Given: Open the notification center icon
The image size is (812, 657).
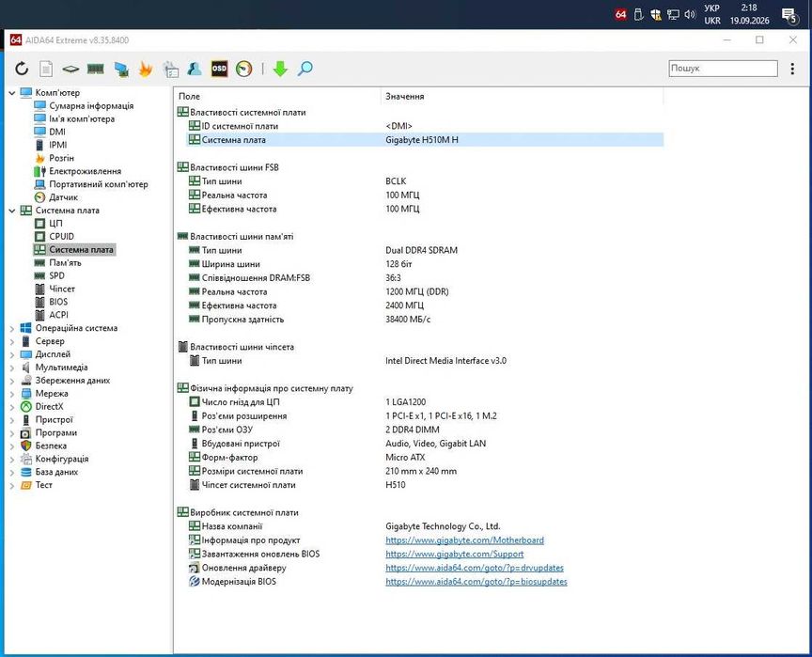Looking at the screenshot, I should (789, 16).
